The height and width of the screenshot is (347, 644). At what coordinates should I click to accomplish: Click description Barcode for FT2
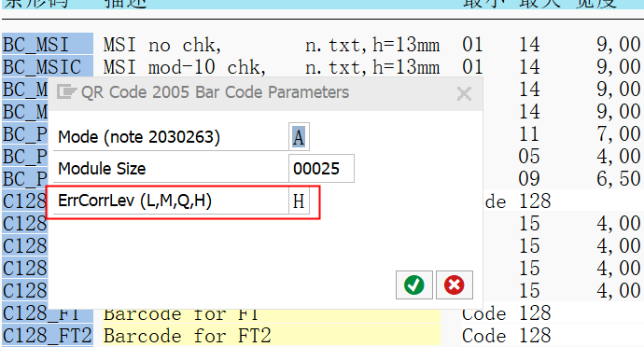(188, 336)
